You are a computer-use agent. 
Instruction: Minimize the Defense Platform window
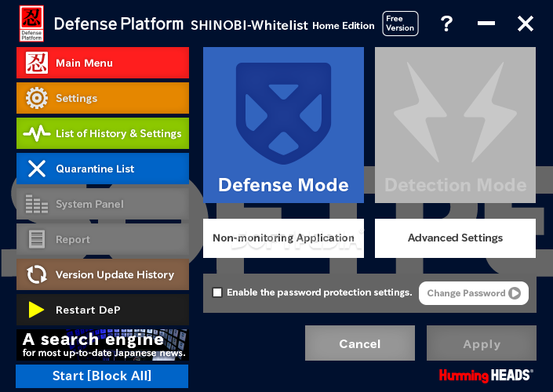coord(486,24)
